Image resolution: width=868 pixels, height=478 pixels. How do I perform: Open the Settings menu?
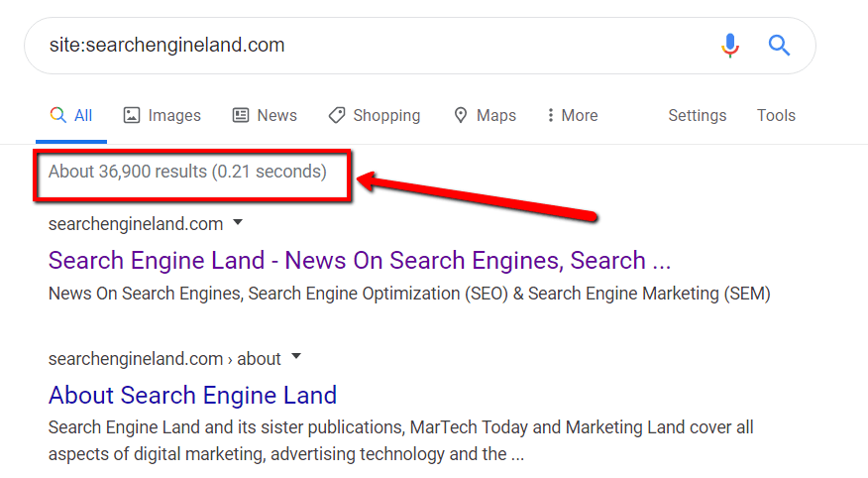point(697,116)
